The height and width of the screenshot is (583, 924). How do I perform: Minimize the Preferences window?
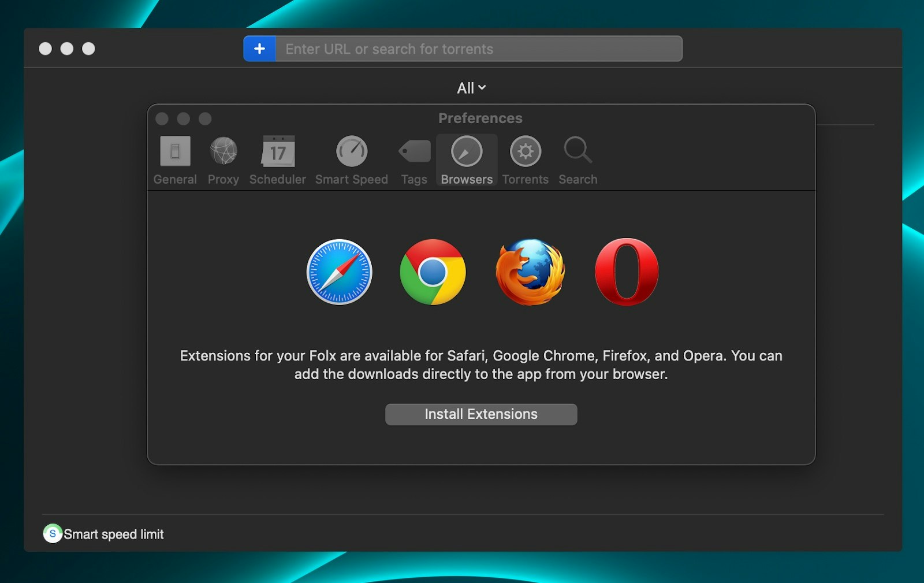click(184, 118)
